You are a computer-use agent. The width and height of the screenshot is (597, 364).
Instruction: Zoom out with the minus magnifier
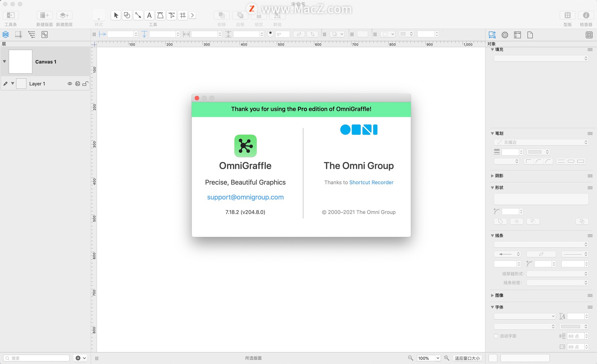pos(410,358)
